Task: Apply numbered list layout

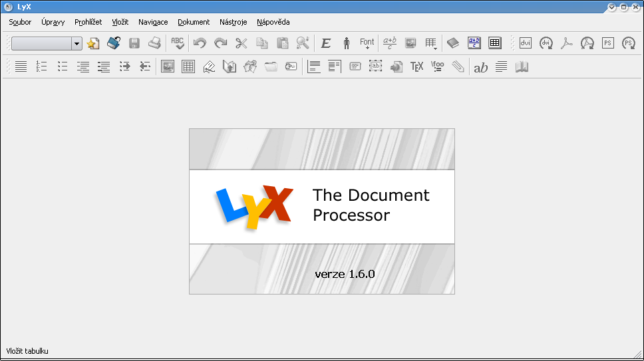Action: pyautogui.click(x=41, y=66)
